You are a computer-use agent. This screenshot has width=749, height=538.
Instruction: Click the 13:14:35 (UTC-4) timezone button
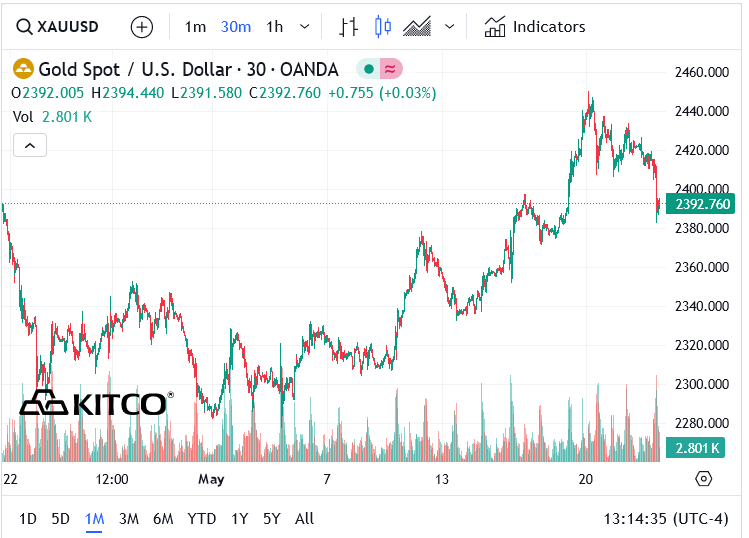[x=666, y=518]
